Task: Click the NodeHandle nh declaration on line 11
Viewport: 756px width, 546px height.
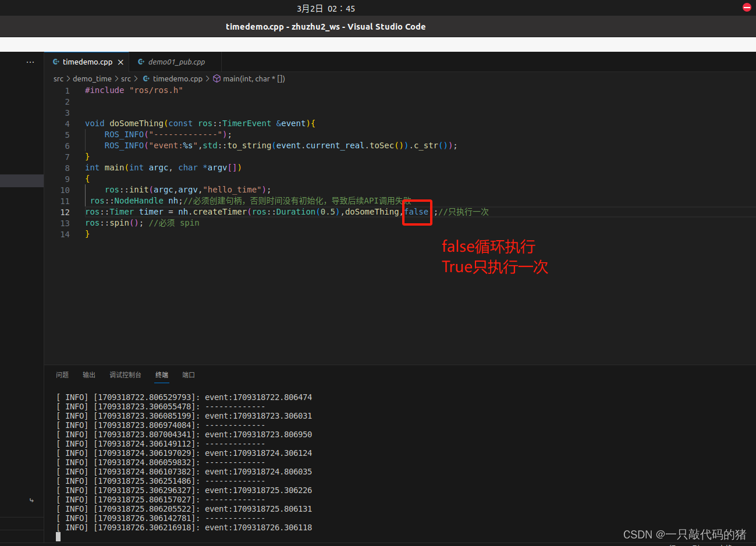Action: tap(136, 201)
